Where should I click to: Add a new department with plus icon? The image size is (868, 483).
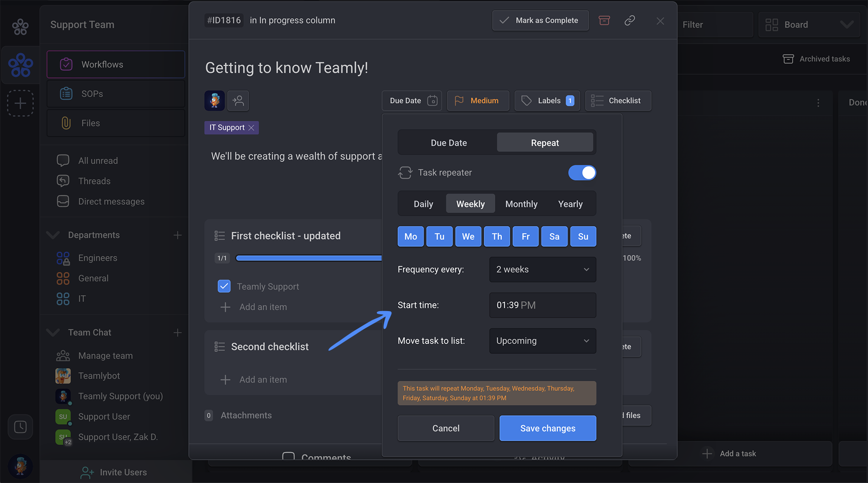pyautogui.click(x=178, y=235)
